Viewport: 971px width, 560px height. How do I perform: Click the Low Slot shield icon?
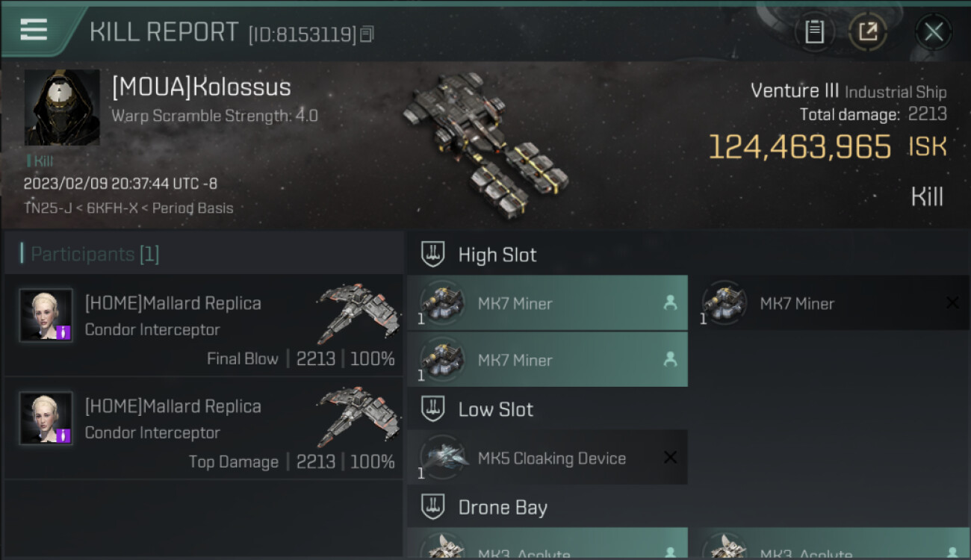point(433,409)
